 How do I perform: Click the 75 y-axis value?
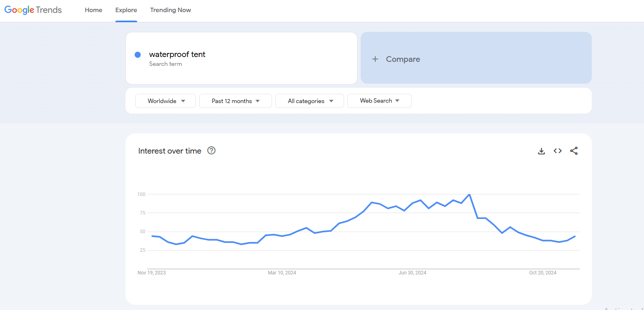142,213
